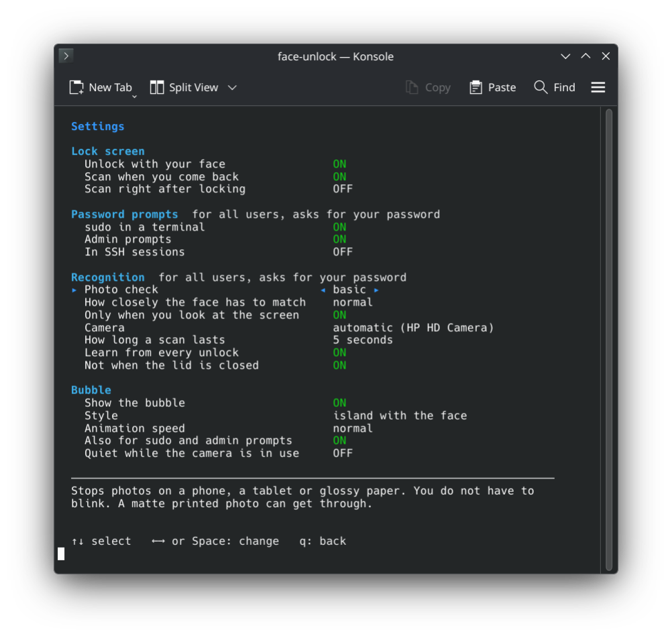Click the Password prompts section heading
This screenshot has width=672, height=638.
(124, 214)
